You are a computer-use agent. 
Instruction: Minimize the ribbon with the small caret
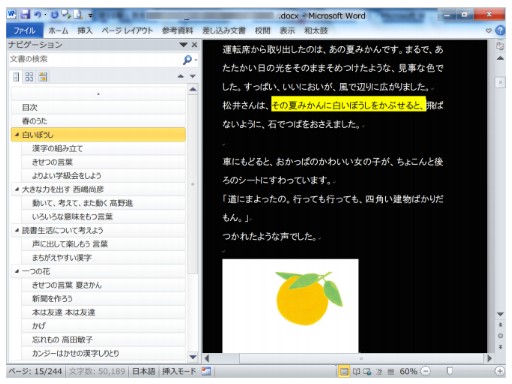[x=489, y=31]
